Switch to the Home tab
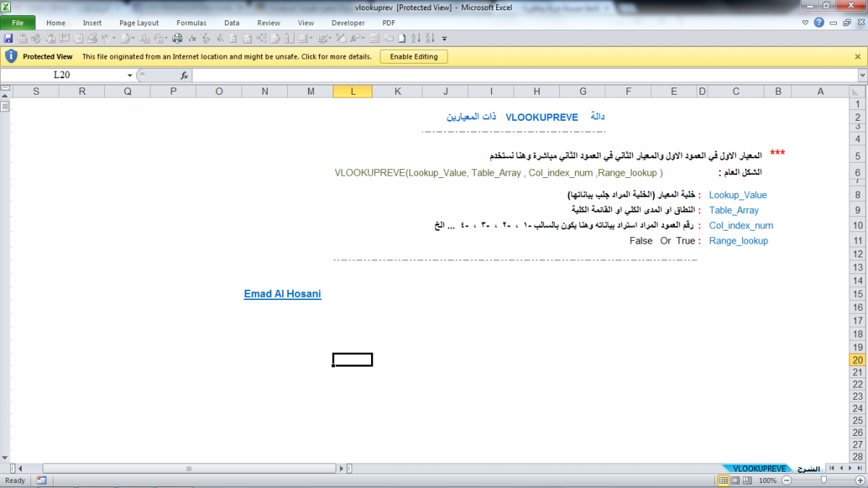The image size is (868, 488). 56,23
